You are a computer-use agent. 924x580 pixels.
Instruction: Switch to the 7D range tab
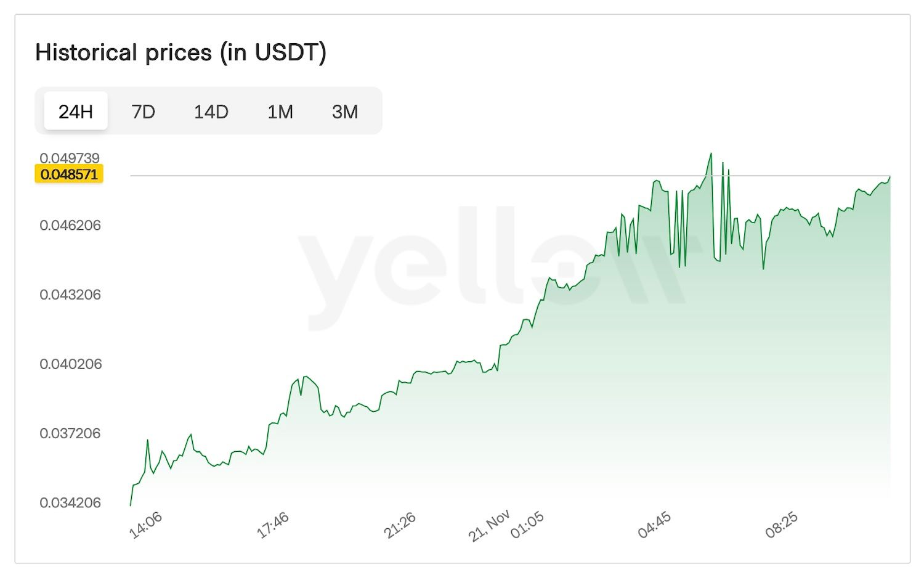(x=143, y=112)
